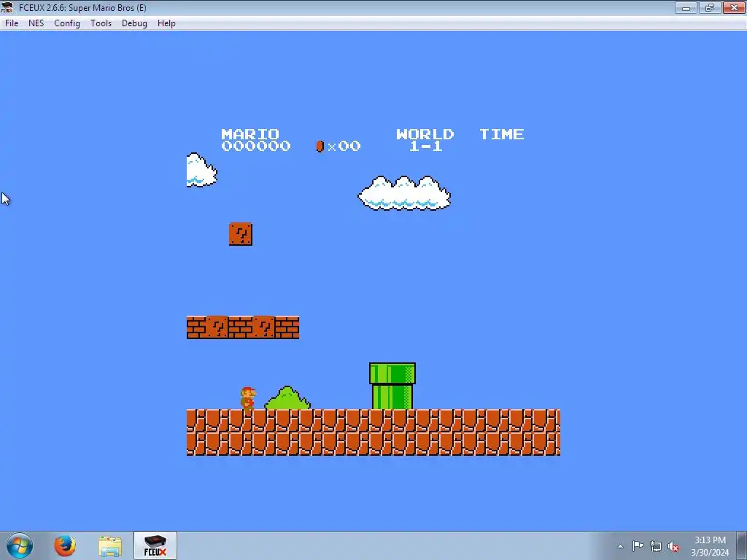
Task: Click the large triple cloud
Action: pyautogui.click(x=404, y=192)
